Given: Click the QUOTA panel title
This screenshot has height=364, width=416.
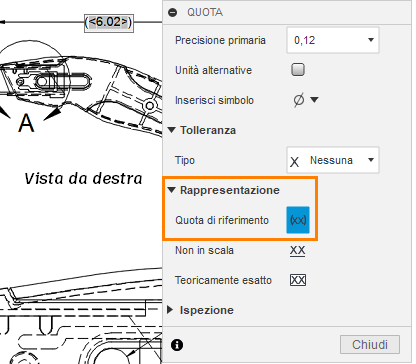Looking at the screenshot, I should 205,13.
